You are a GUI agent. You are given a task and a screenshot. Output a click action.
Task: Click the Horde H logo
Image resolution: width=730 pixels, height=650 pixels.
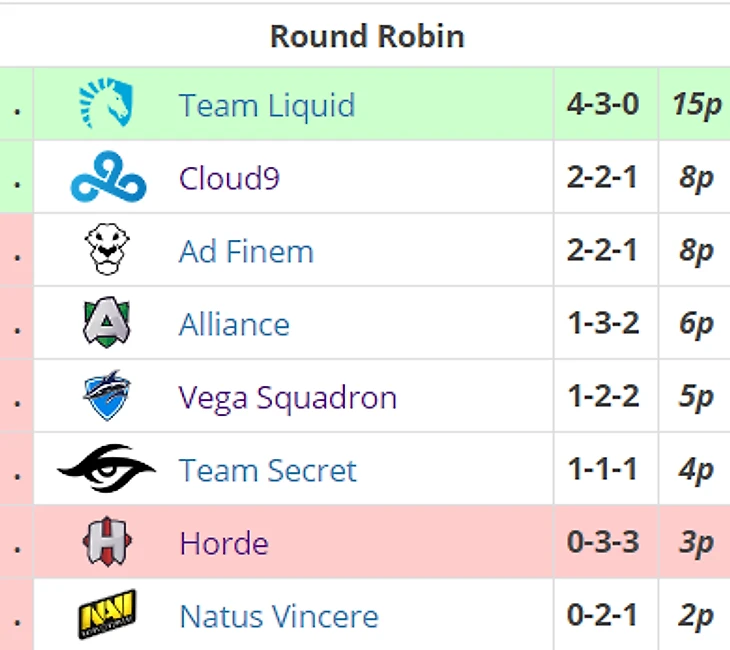pyautogui.click(x=107, y=541)
